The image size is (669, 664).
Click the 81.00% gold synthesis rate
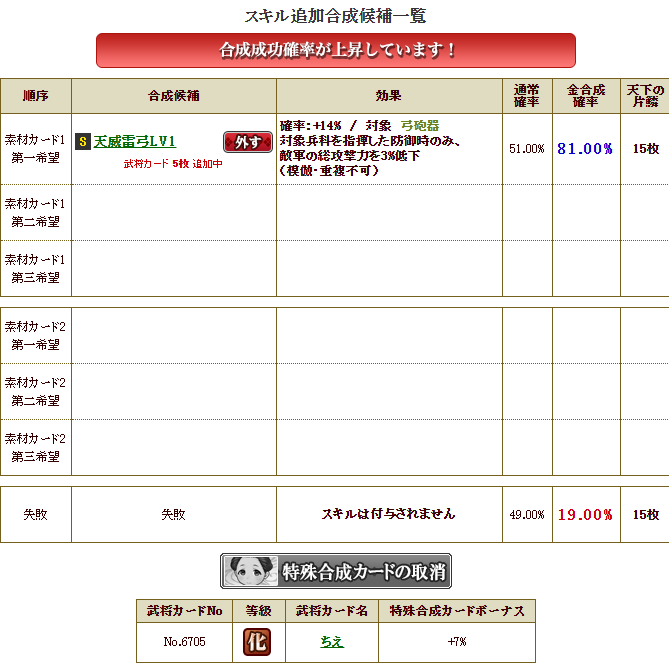(x=585, y=149)
